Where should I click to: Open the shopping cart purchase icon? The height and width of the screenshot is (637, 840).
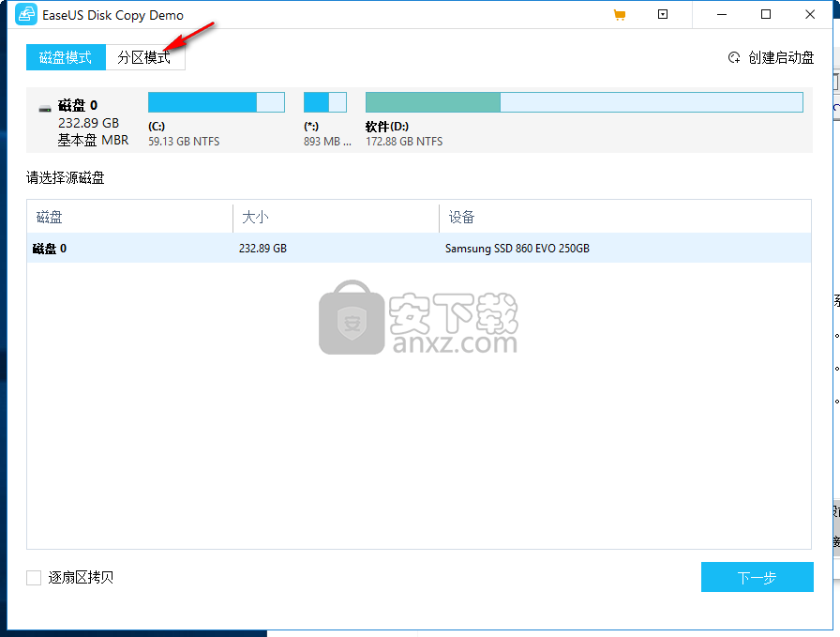click(619, 15)
